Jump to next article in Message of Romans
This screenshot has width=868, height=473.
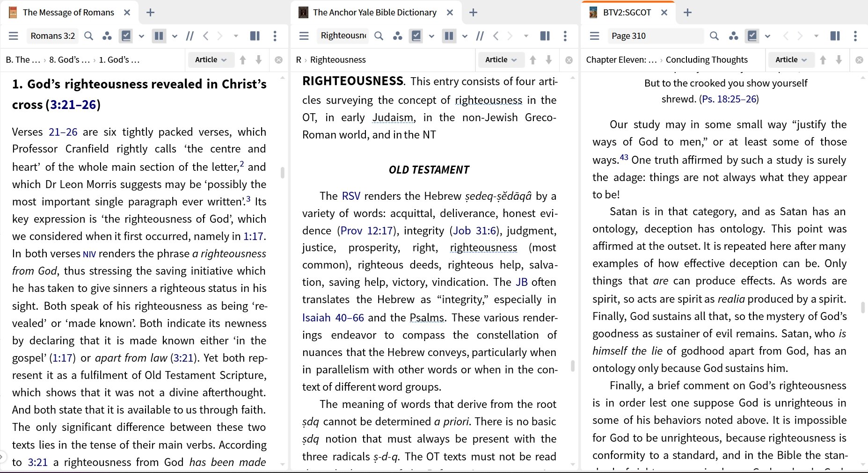point(259,60)
